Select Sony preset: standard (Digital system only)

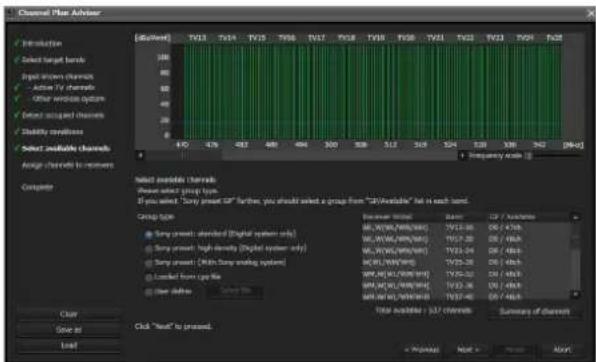[149, 235]
